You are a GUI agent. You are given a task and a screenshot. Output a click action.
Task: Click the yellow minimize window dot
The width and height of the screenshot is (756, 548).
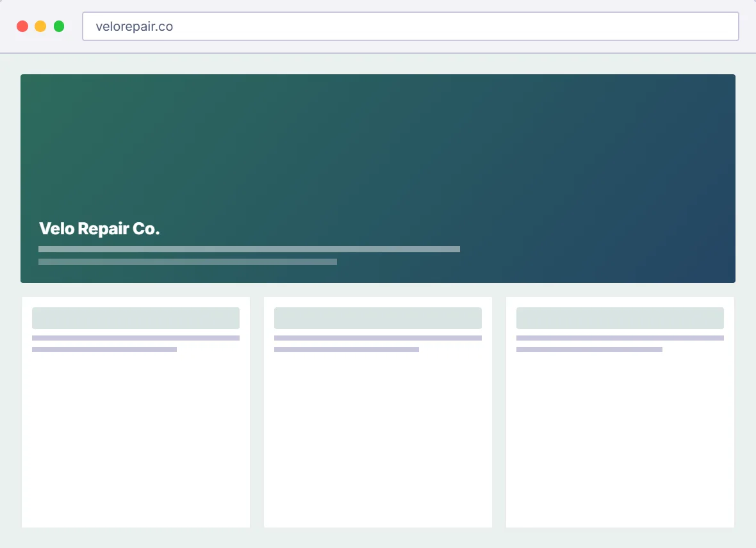click(40, 26)
